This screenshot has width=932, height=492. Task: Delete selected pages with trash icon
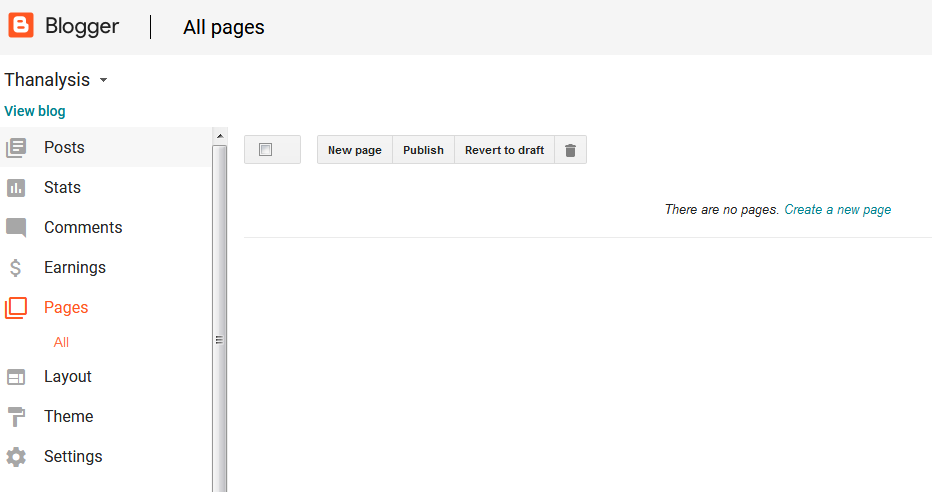pos(571,150)
